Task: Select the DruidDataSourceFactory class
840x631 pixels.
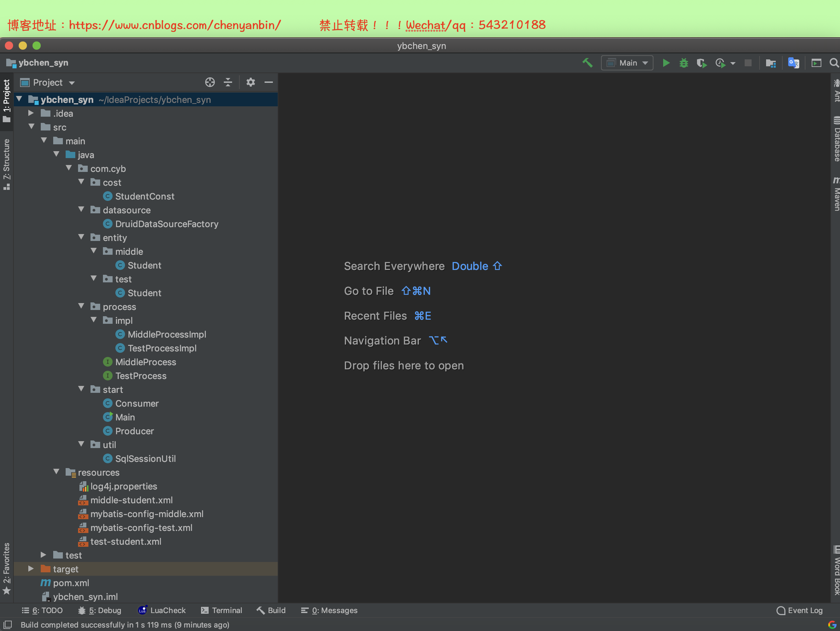Action: pos(161,224)
